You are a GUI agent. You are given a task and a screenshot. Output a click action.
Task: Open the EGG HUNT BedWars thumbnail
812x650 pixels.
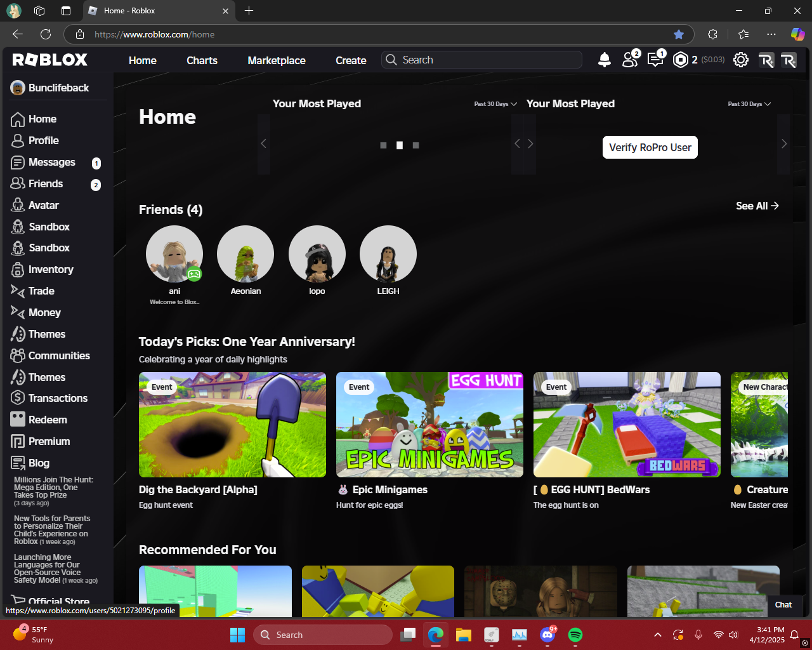coord(627,425)
